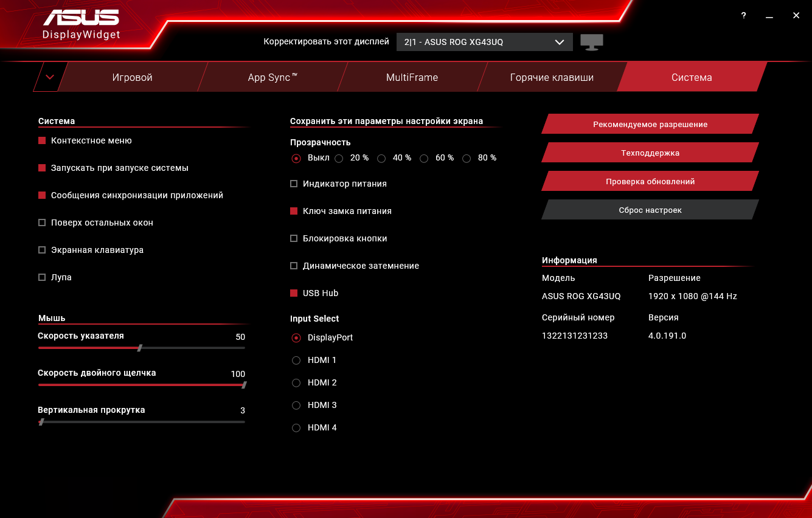Select the Система tab
Image resolution: width=812 pixels, height=518 pixels.
click(x=692, y=77)
